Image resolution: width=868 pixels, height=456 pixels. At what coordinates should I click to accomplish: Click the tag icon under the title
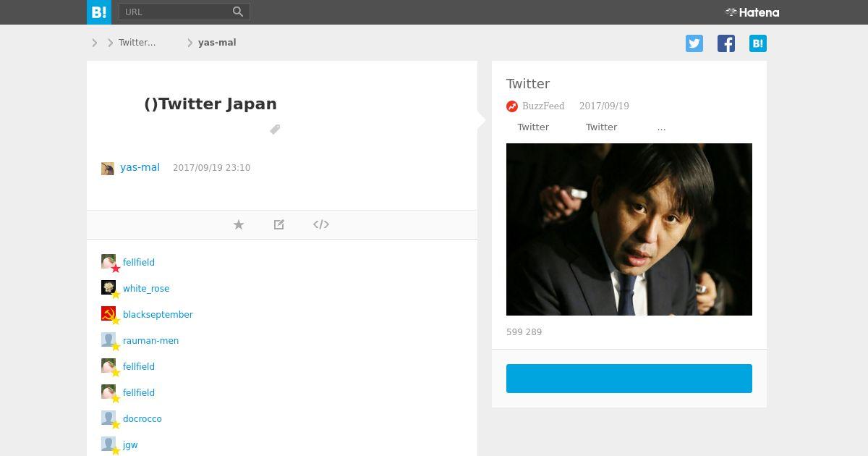point(275,130)
